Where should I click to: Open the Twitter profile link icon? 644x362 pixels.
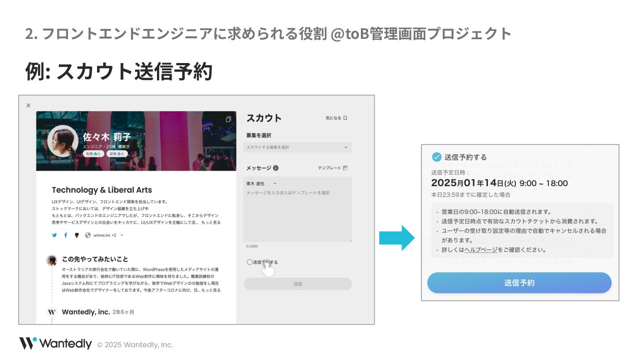[x=55, y=235]
